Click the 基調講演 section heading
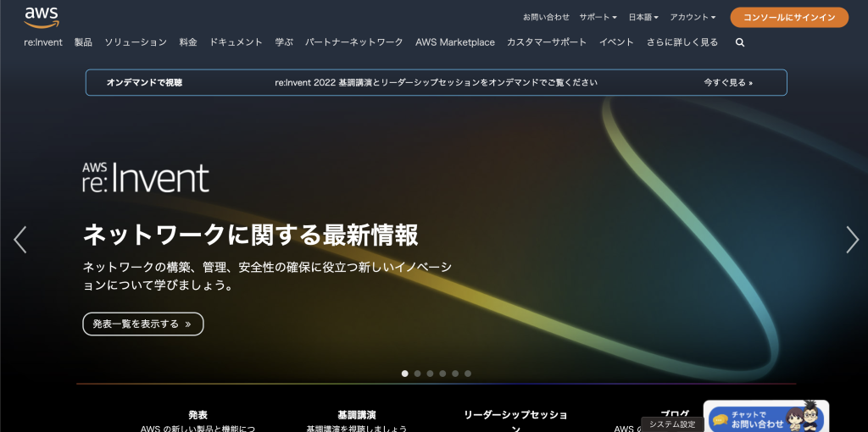The height and width of the screenshot is (432, 868). (x=357, y=415)
